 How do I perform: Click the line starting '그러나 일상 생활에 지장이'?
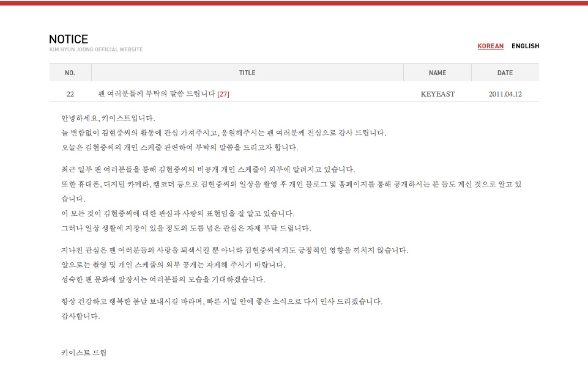pyautogui.click(x=186, y=228)
